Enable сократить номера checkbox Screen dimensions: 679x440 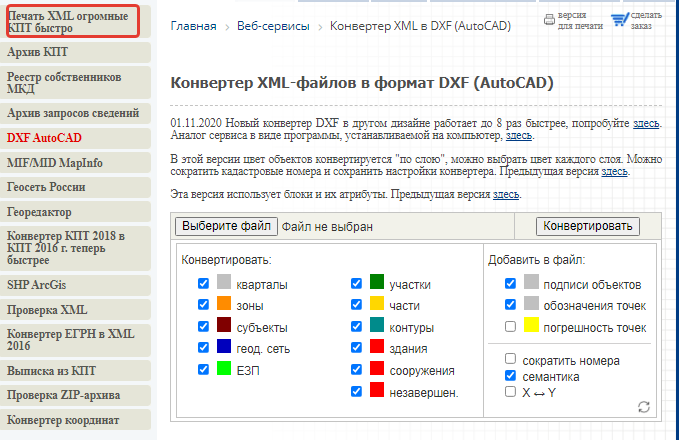point(510,359)
